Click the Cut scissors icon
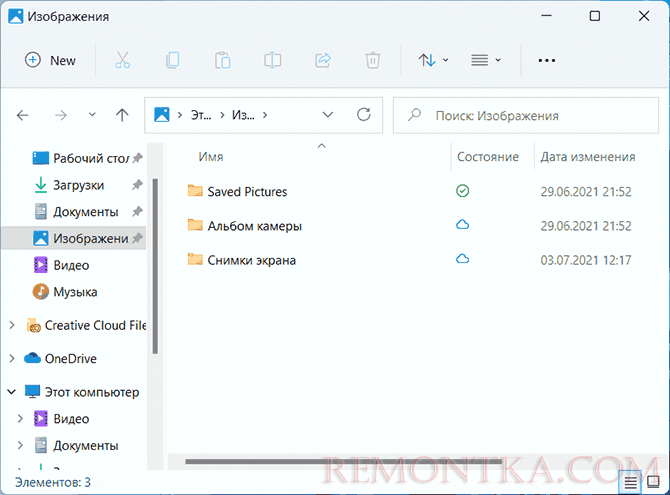The width and height of the screenshot is (670, 495). click(123, 60)
